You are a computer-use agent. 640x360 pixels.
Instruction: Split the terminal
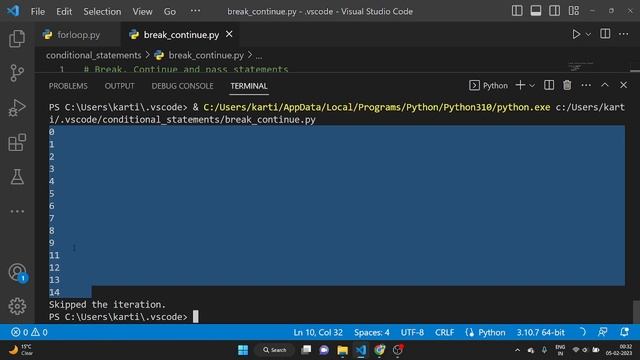pos(549,85)
